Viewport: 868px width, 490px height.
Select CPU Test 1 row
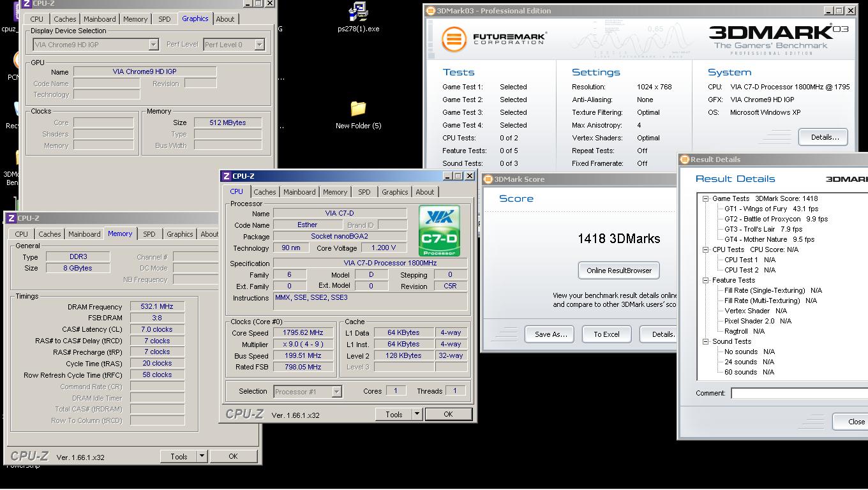[750, 260]
